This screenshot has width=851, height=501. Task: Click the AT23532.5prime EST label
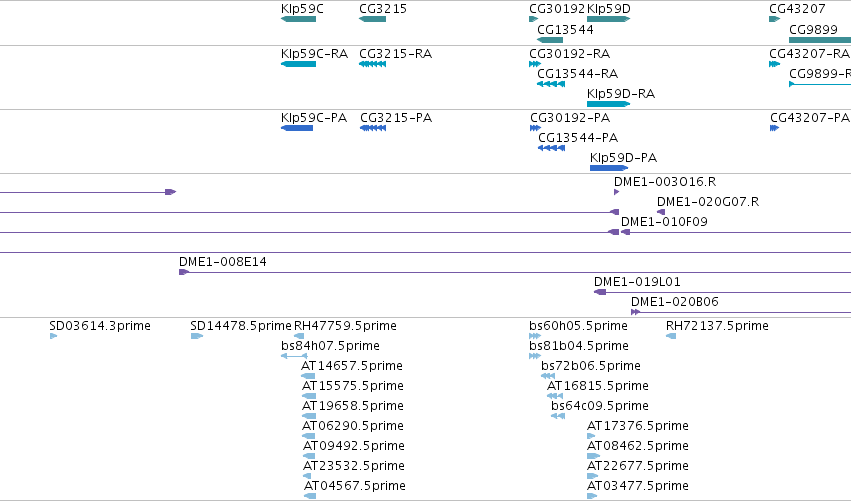(x=354, y=466)
